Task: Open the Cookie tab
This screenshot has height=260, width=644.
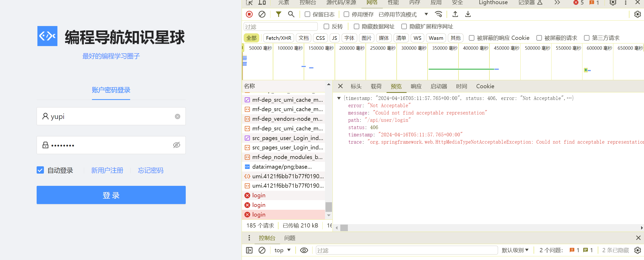Action: point(485,86)
